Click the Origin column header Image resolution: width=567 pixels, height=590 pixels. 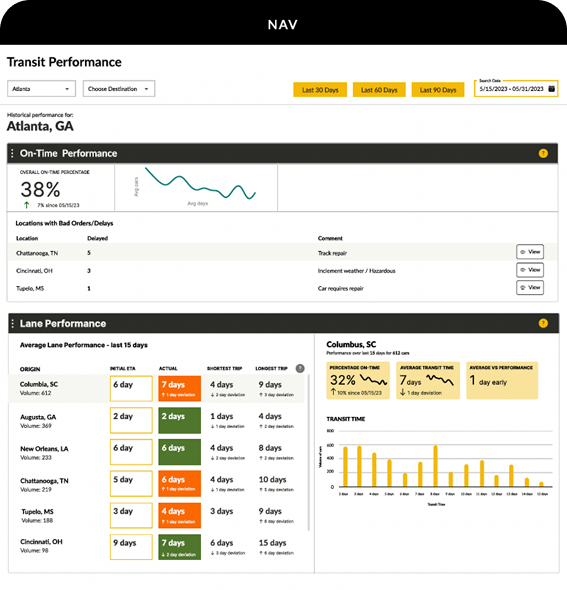click(x=30, y=369)
